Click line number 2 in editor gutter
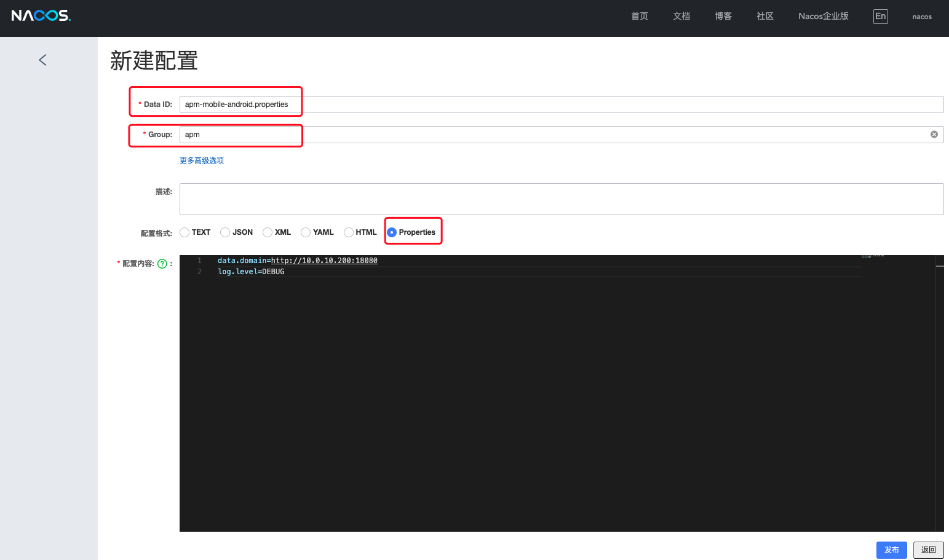The image size is (949, 560). (199, 272)
